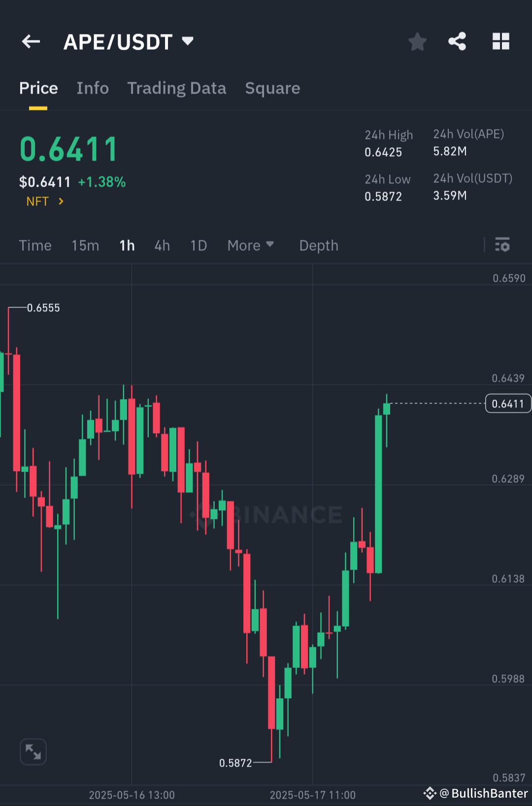Open the Square tab
The image size is (532, 806).
pos(272,88)
